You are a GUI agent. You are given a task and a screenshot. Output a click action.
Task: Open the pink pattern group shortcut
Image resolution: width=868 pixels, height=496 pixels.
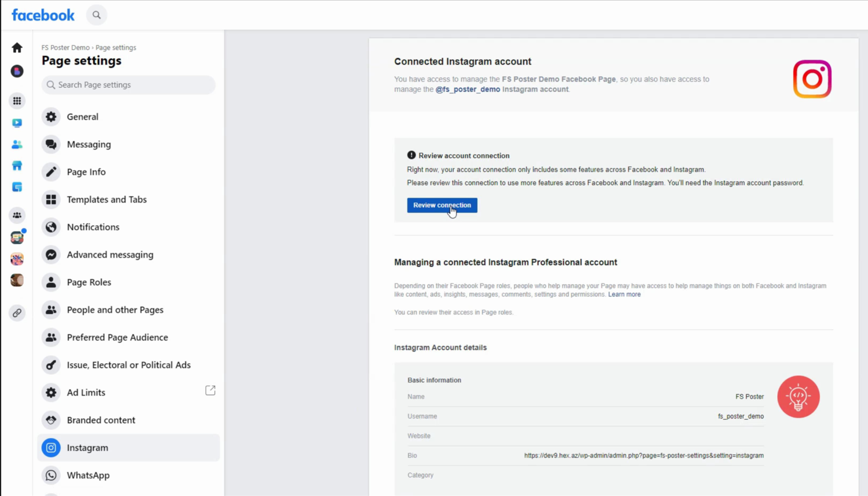click(x=17, y=259)
